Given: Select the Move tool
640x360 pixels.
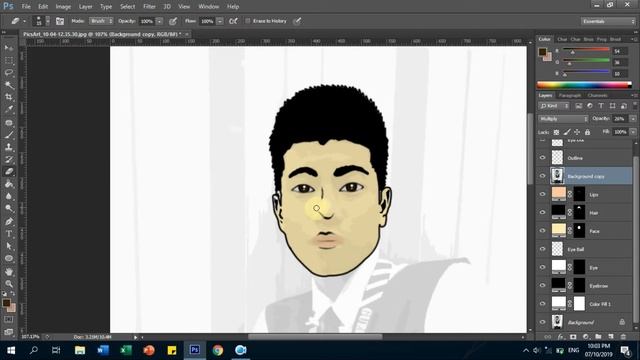Looking at the screenshot, I should 9,48.
